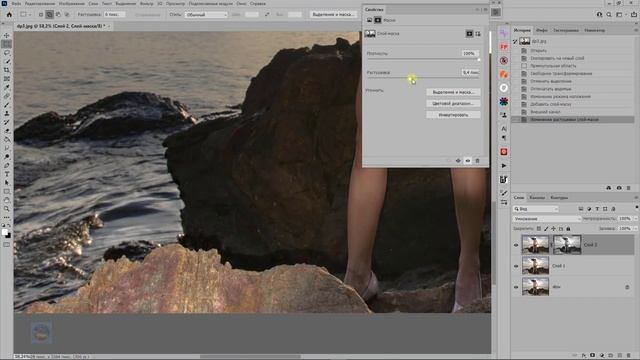This screenshot has width=640, height=360.
Task: Select the Move tool
Action: [7, 36]
